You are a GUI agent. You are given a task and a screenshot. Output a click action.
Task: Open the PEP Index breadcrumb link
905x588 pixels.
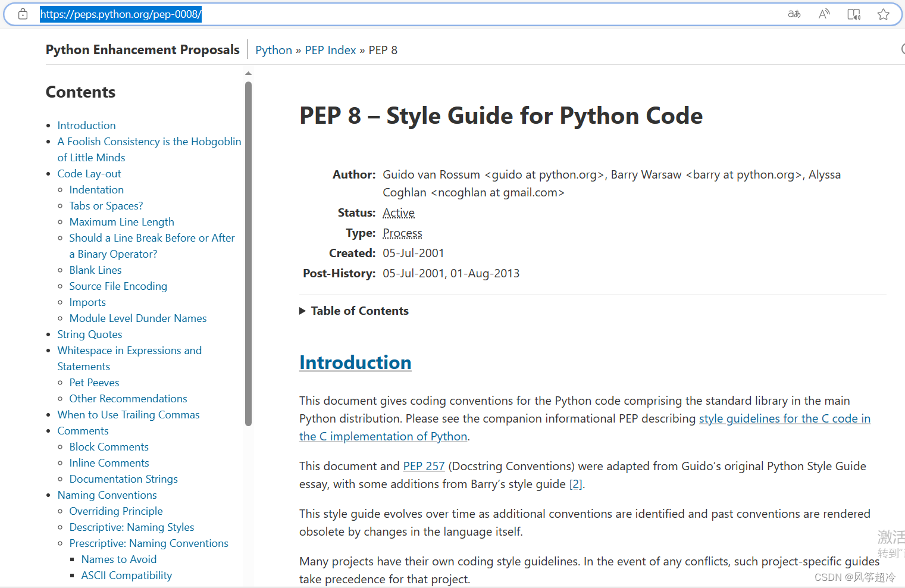[330, 50]
